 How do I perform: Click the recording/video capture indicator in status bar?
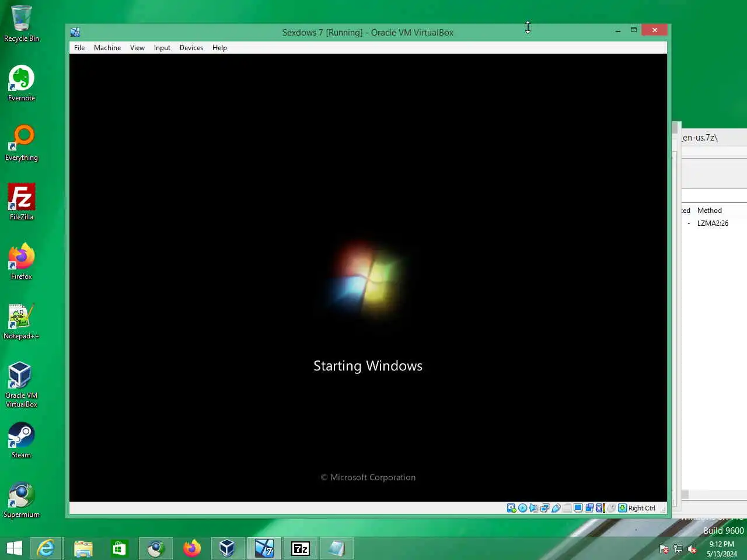pos(589,508)
